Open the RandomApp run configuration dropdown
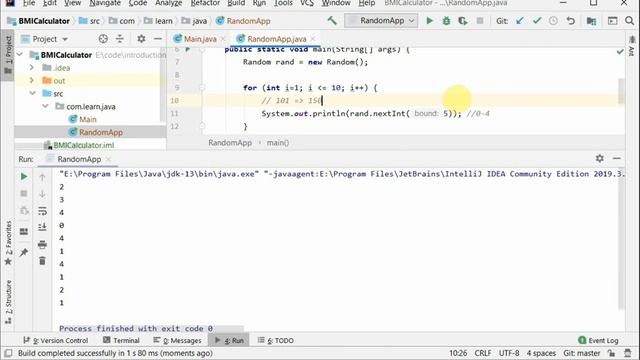 (381, 20)
